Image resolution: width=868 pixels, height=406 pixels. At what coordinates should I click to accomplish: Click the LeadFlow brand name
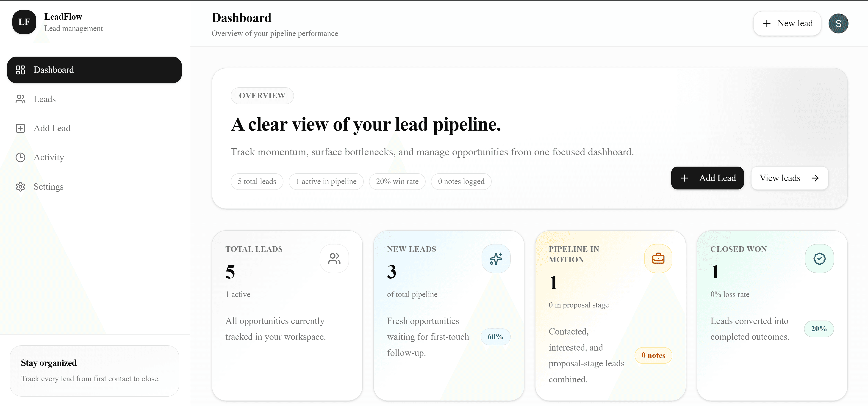click(63, 17)
